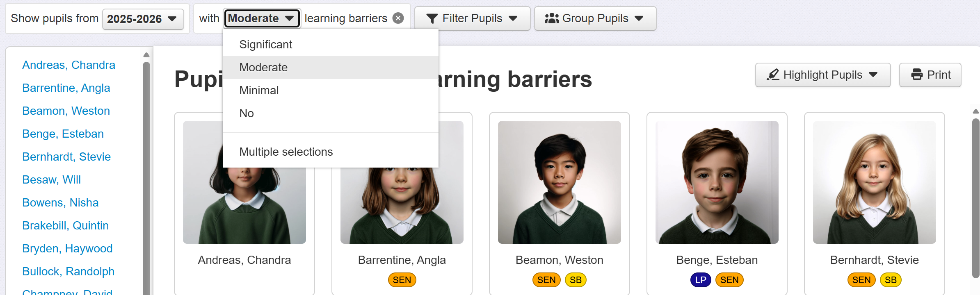Click the SEN badge under Bernhardt, Stevie
Screen dimensions: 980x295
click(x=861, y=280)
